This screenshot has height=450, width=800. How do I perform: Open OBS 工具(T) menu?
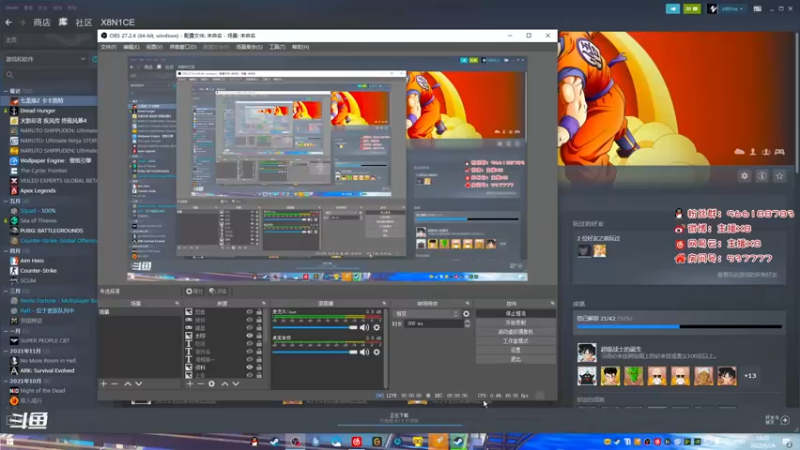[x=277, y=47]
